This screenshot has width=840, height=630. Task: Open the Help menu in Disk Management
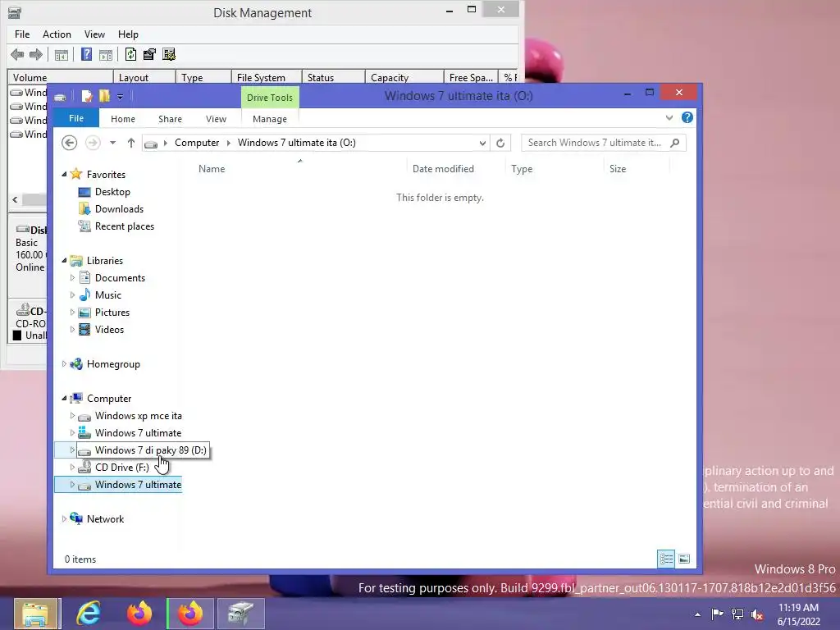click(x=128, y=34)
